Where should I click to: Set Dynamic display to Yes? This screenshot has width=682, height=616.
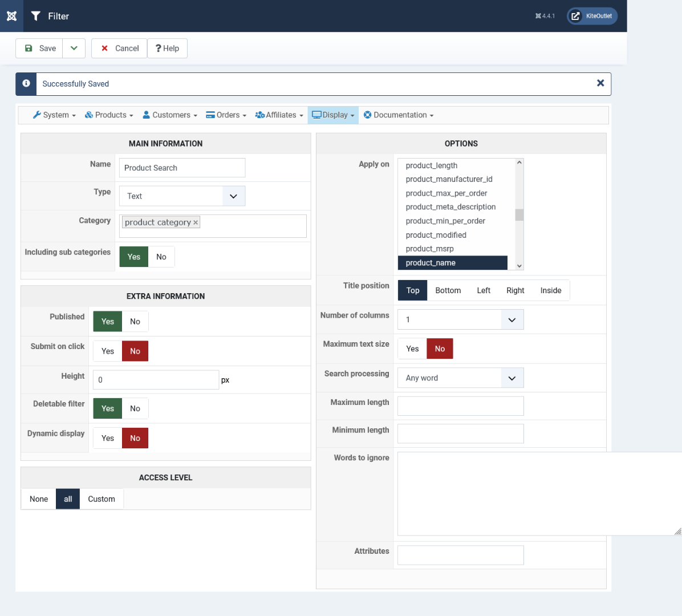(107, 438)
